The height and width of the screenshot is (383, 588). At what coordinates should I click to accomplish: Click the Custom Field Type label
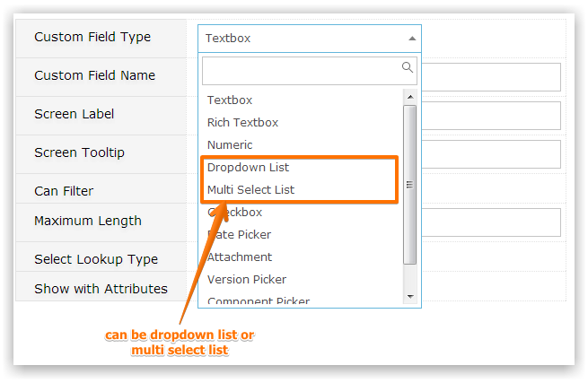point(92,37)
